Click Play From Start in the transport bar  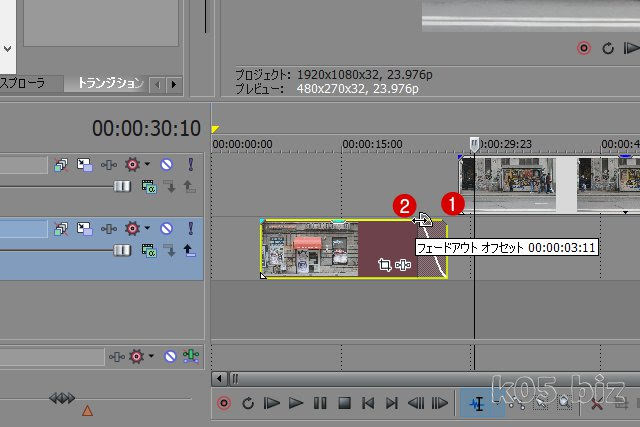271,403
